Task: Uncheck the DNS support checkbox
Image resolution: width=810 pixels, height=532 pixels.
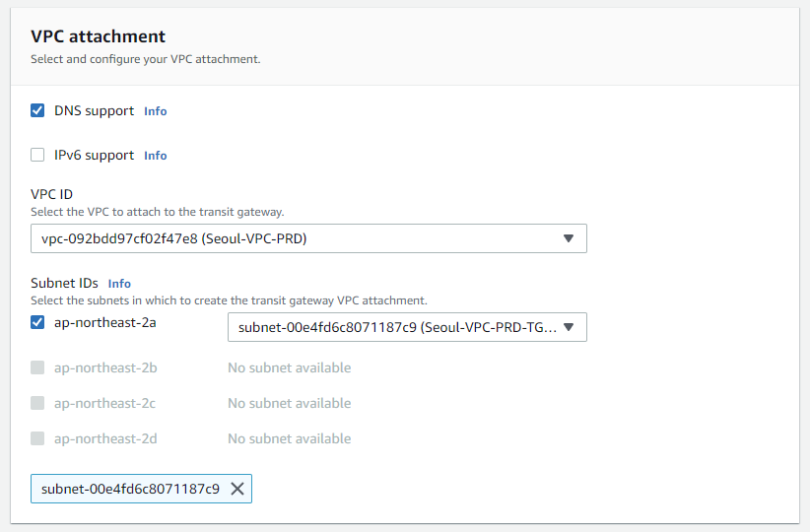Action: (37, 110)
